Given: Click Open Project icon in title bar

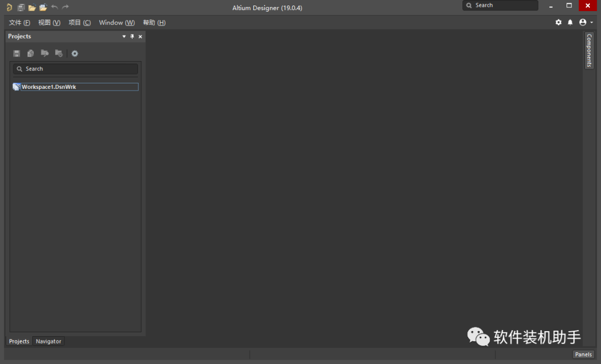Looking at the screenshot, I should [x=43, y=7].
